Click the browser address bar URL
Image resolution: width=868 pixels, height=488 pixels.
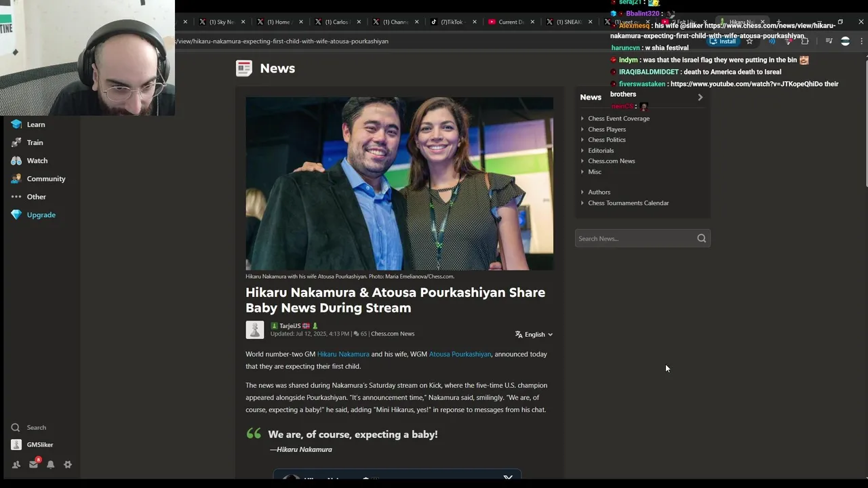coord(282,41)
